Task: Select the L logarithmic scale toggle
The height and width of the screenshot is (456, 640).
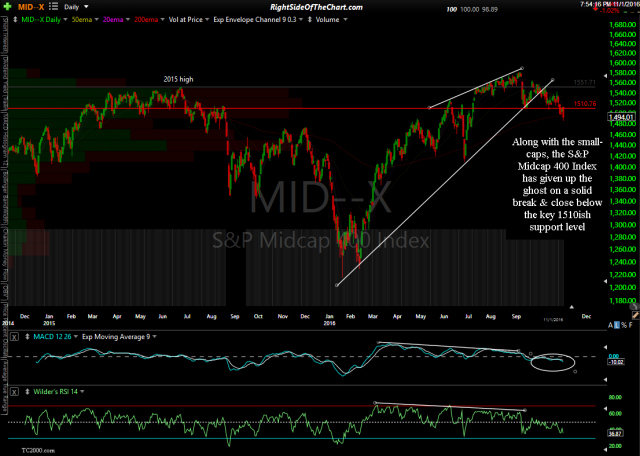Action: pyautogui.click(x=617, y=325)
